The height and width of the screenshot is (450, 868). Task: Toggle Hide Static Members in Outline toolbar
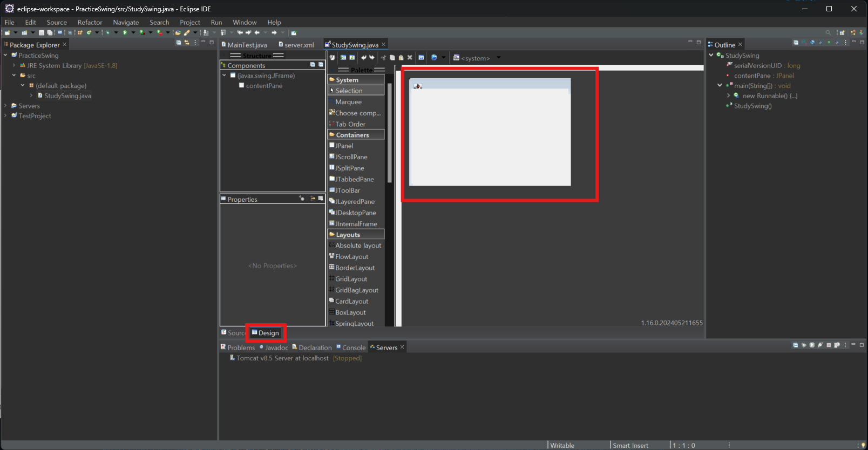pyautogui.click(x=820, y=43)
